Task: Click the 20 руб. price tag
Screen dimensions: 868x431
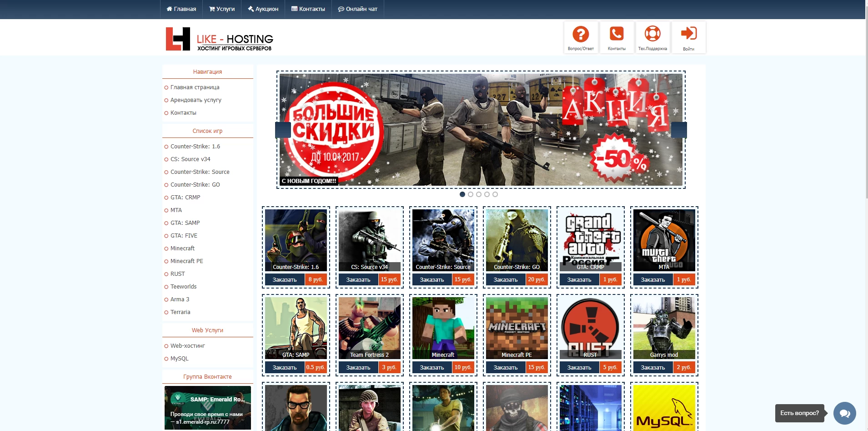Action: click(x=537, y=279)
